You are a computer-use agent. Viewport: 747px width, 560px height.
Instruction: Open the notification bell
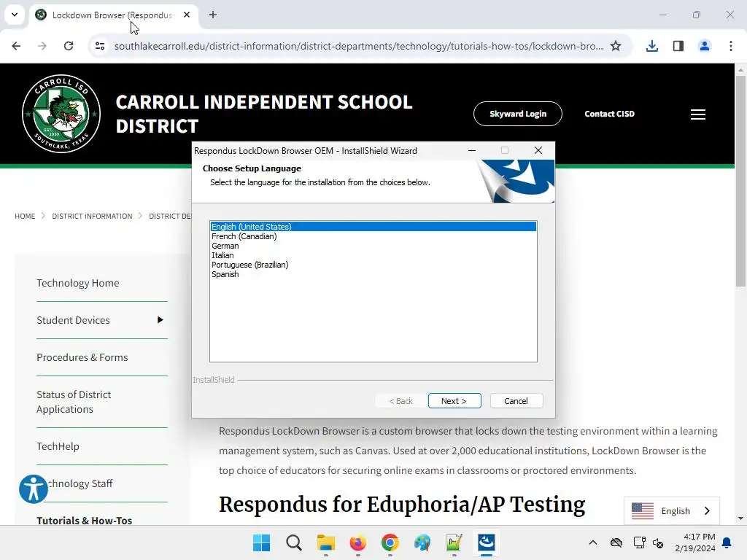click(727, 542)
